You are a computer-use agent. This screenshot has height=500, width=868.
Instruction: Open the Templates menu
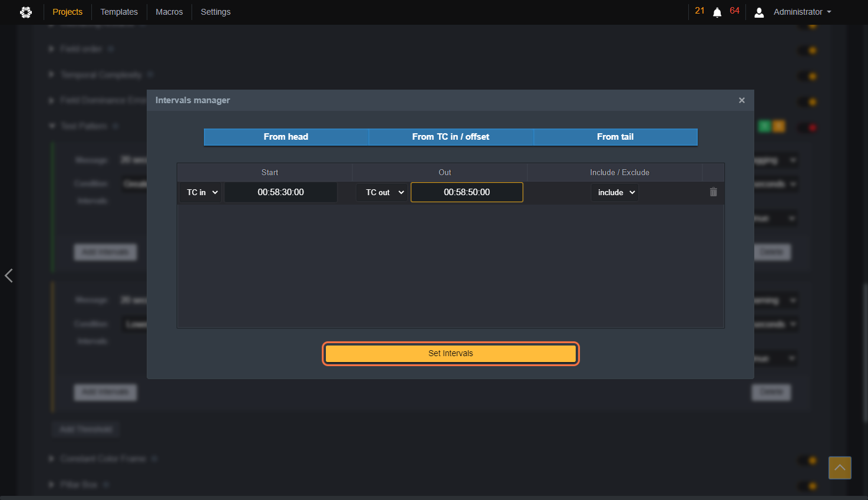[119, 12]
